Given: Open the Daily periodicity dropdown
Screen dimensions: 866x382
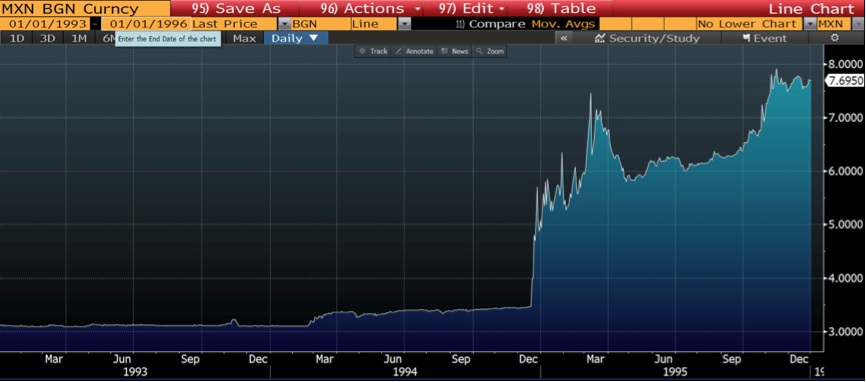Looking at the screenshot, I should 295,38.
